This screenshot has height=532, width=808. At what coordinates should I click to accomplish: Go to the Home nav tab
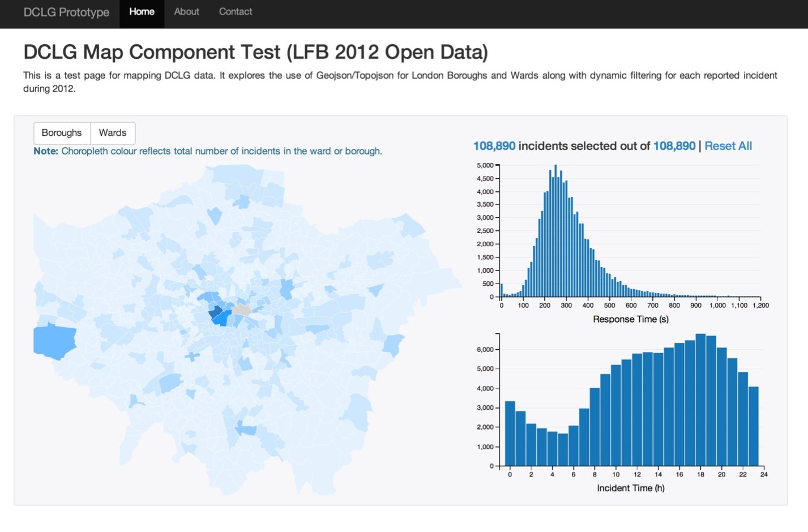pos(142,12)
